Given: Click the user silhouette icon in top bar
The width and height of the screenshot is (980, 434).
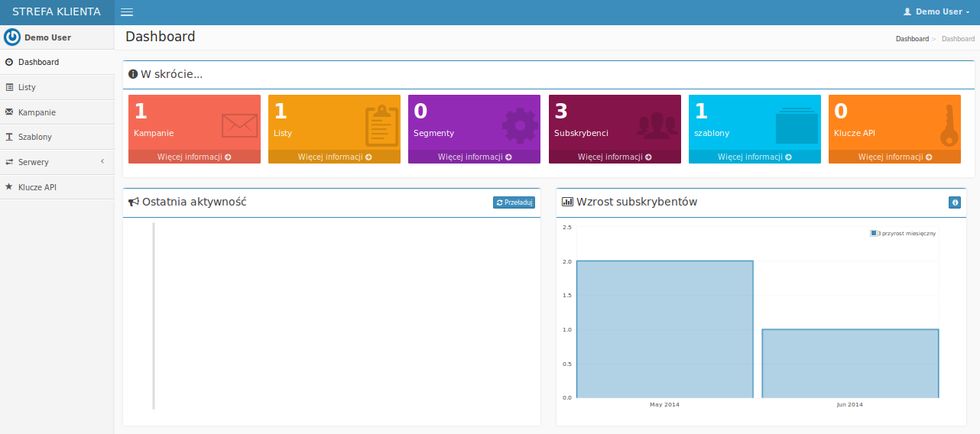Looking at the screenshot, I should (x=907, y=12).
